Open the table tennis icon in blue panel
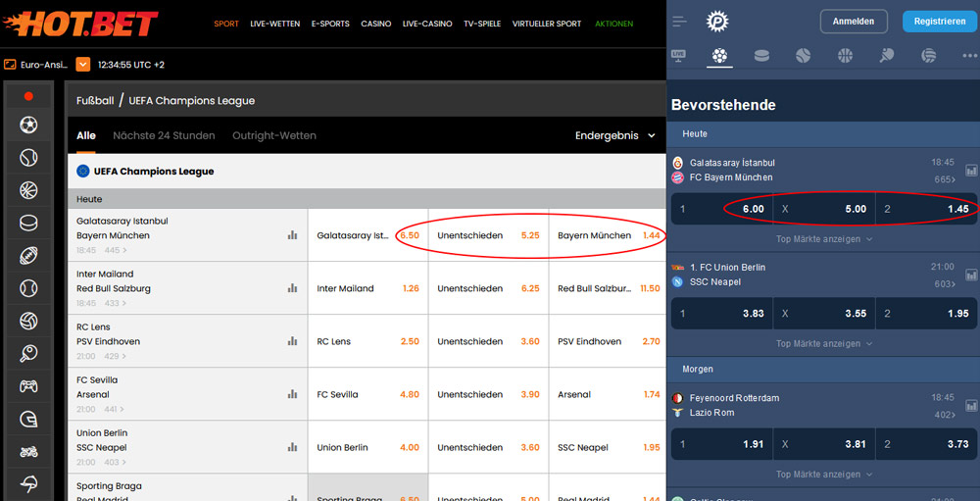The image size is (980, 501). [886, 56]
